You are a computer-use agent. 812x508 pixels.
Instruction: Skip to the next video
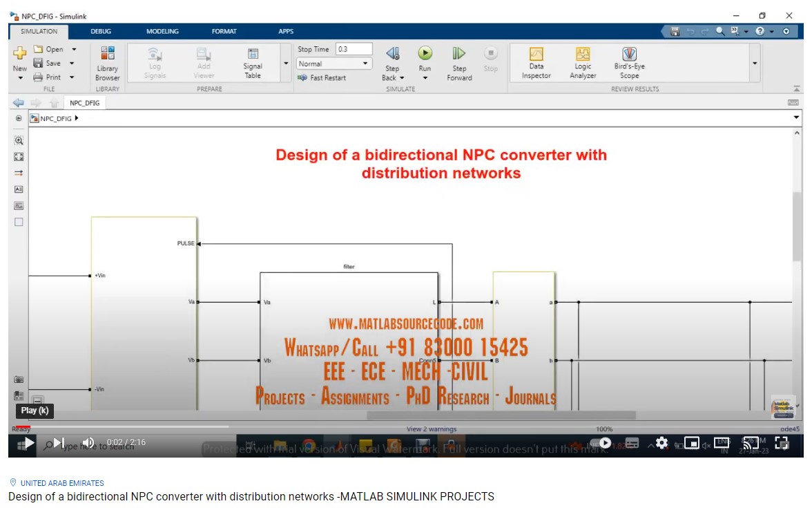[x=59, y=442]
